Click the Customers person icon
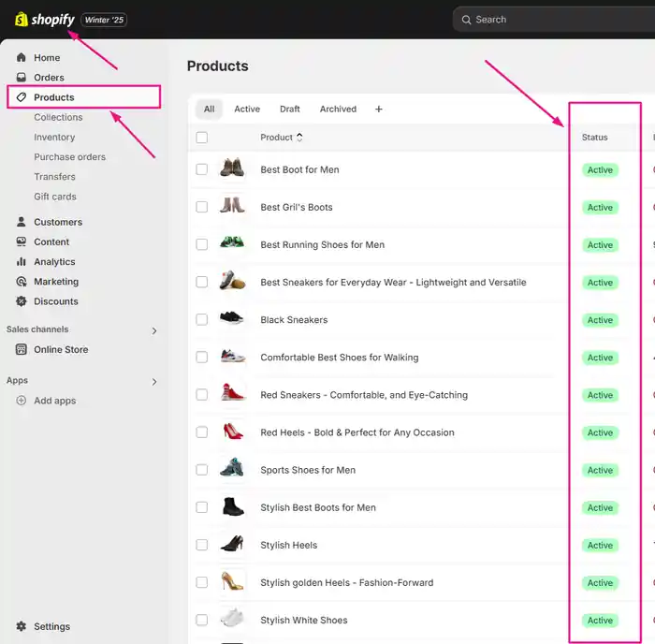Image resolution: width=655 pixels, height=644 pixels. coord(21,222)
